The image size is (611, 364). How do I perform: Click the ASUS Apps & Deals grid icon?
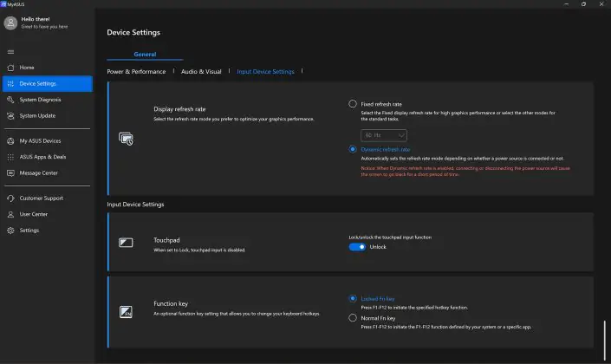(x=10, y=157)
